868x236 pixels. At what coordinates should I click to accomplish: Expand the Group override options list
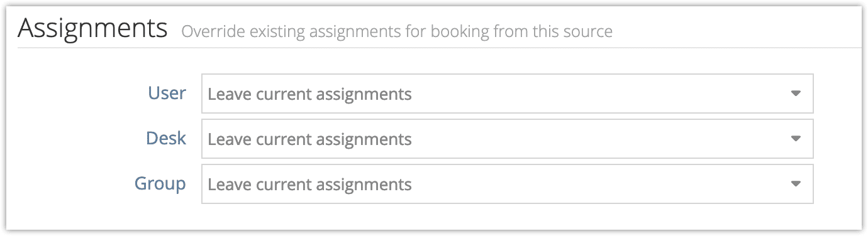(508, 184)
